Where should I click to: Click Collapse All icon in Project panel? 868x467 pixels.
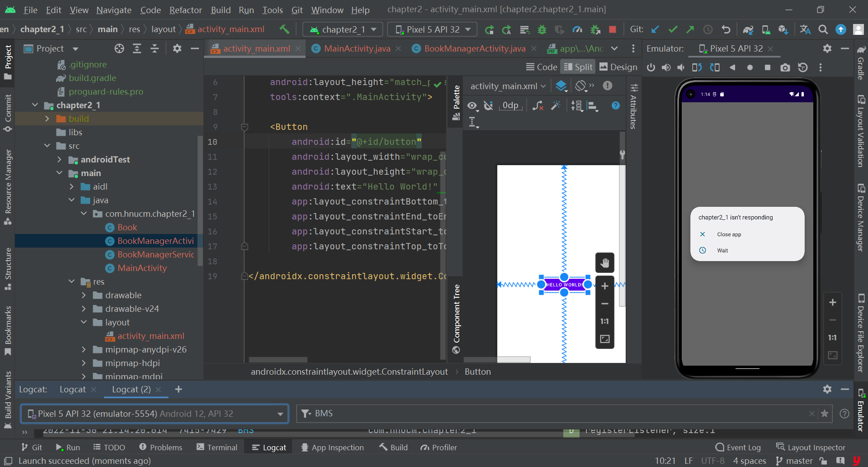pos(155,48)
